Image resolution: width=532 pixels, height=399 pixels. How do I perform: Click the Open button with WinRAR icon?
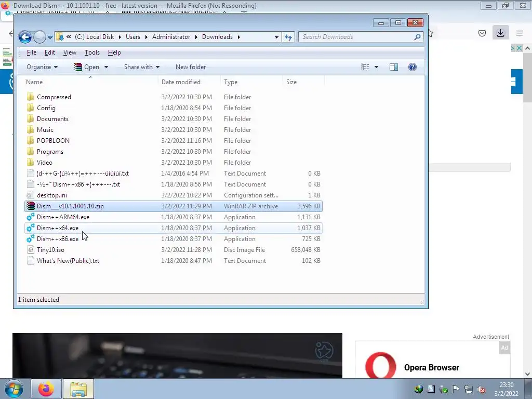(87, 67)
